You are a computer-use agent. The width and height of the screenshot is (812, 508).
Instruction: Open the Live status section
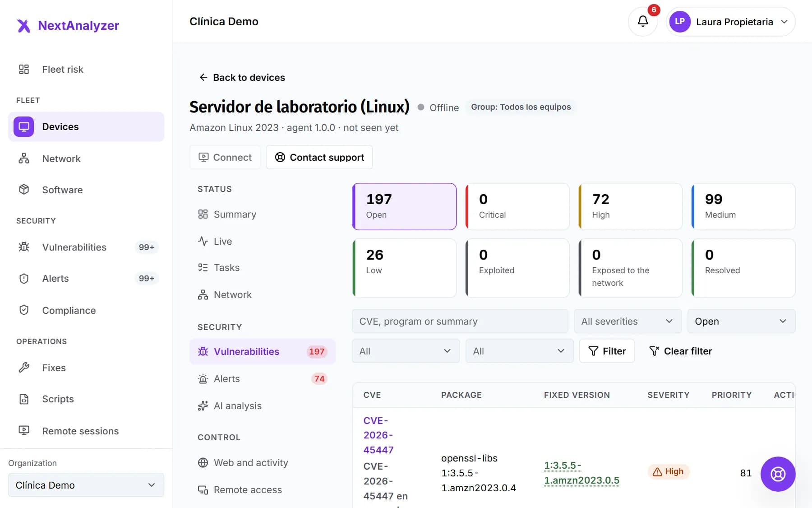(263, 241)
